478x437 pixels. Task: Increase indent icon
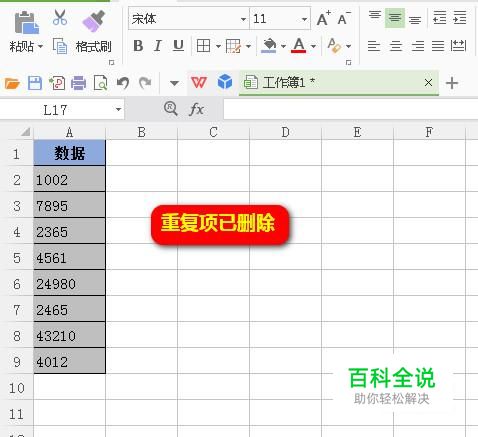460,17
